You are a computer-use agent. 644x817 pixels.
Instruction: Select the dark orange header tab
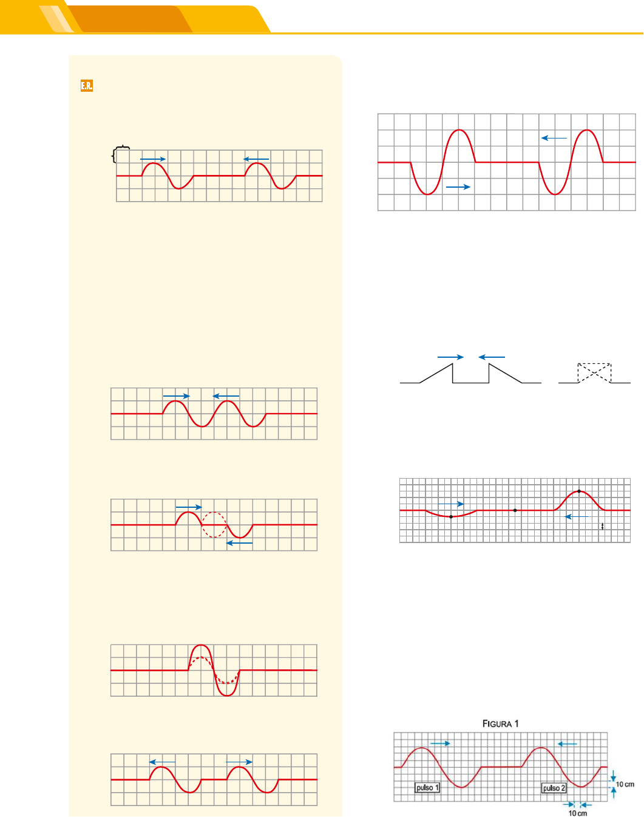tap(134, 19)
